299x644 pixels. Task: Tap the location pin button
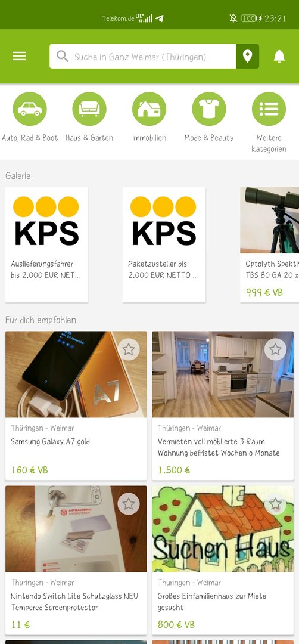tap(247, 56)
